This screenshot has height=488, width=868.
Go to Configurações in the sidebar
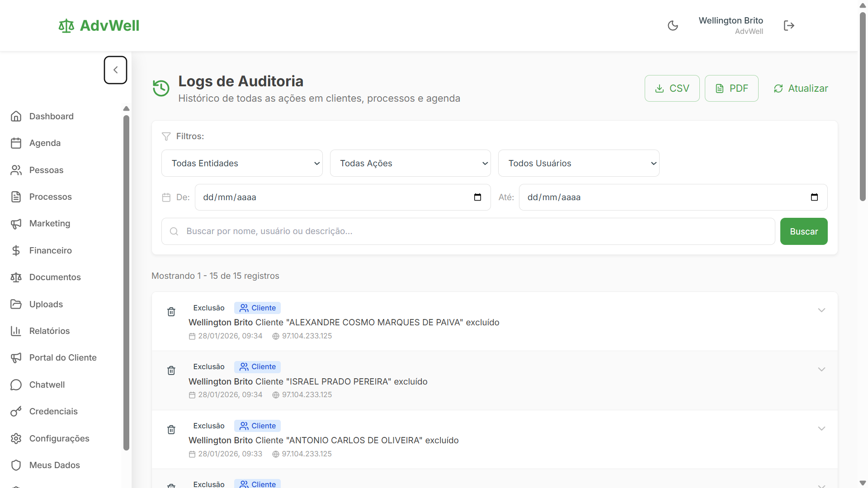point(59,438)
